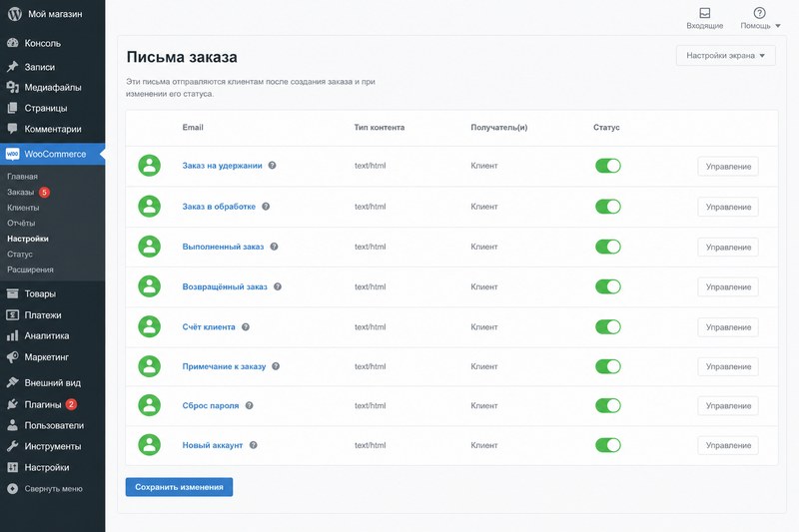
Task: Expand the Помощь dropdown arrow
Action: tap(778, 26)
